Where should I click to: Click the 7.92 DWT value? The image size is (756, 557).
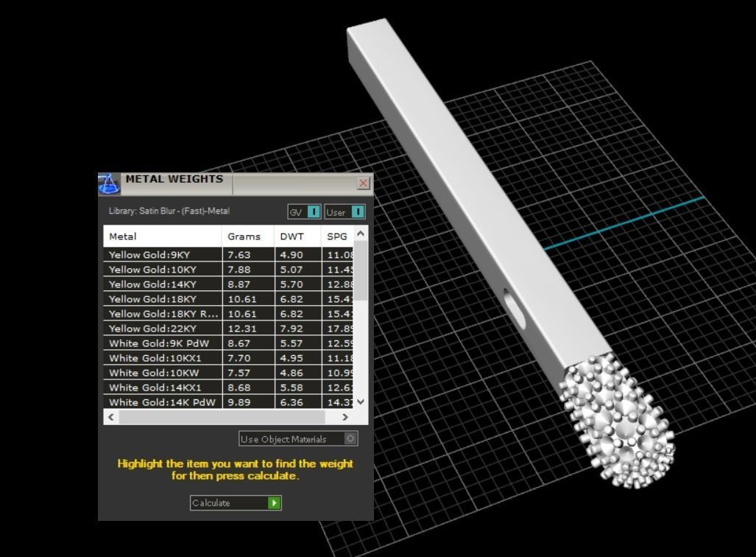[292, 328]
